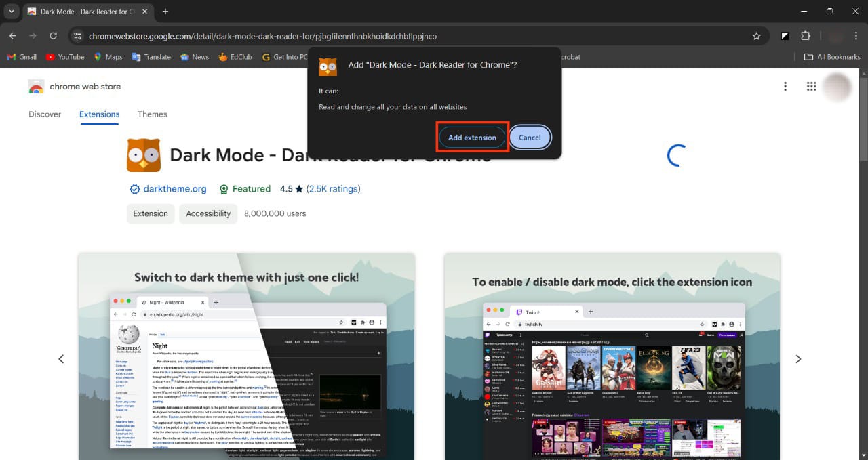Open the Extensions puzzle menu
This screenshot has width=868, height=460.
click(806, 36)
